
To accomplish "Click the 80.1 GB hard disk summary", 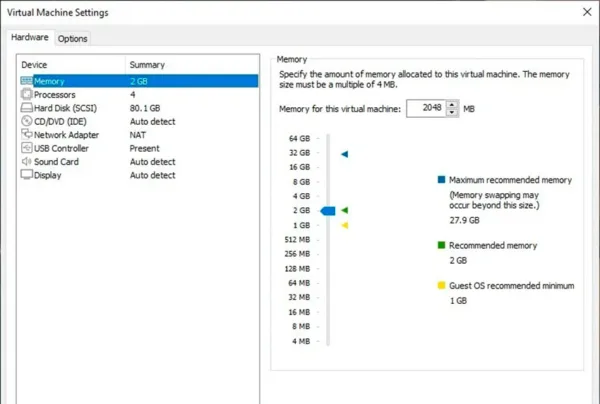I will tap(145, 108).
